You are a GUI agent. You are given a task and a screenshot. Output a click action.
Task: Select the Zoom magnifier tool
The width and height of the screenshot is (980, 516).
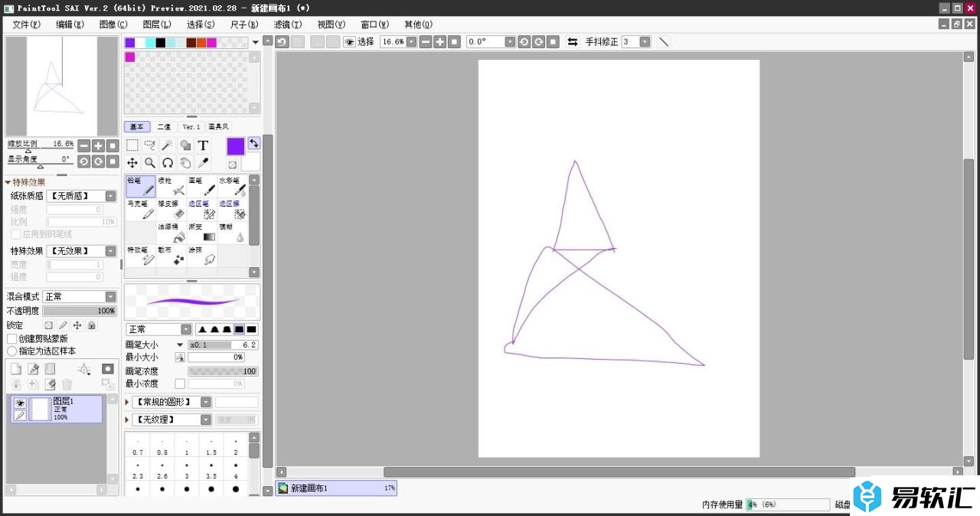(x=150, y=162)
